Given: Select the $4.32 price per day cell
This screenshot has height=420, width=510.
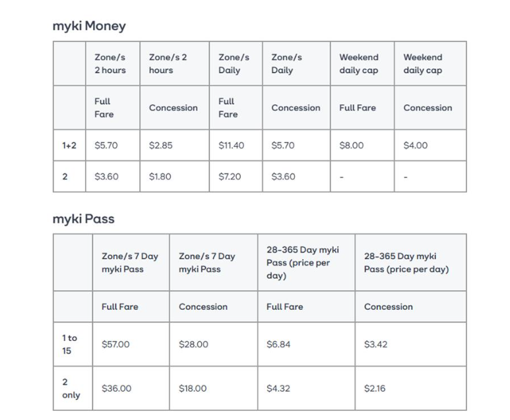Looking at the screenshot, I should click(278, 388).
